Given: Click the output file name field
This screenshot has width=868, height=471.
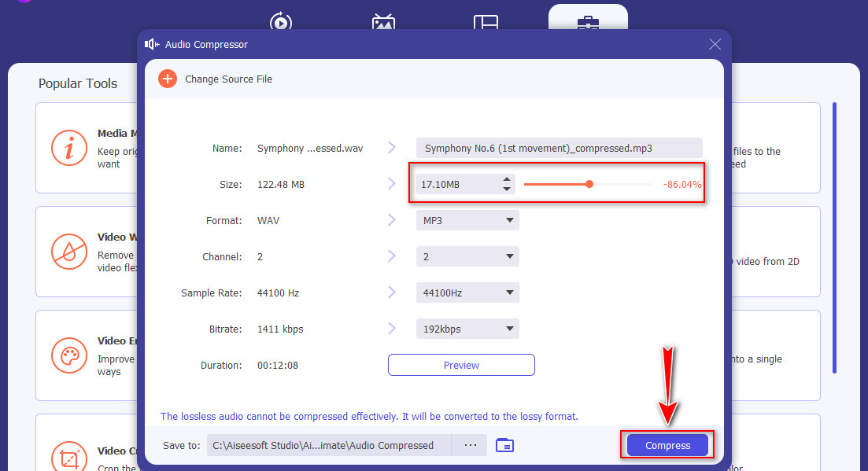Looking at the screenshot, I should click(559, 148).
